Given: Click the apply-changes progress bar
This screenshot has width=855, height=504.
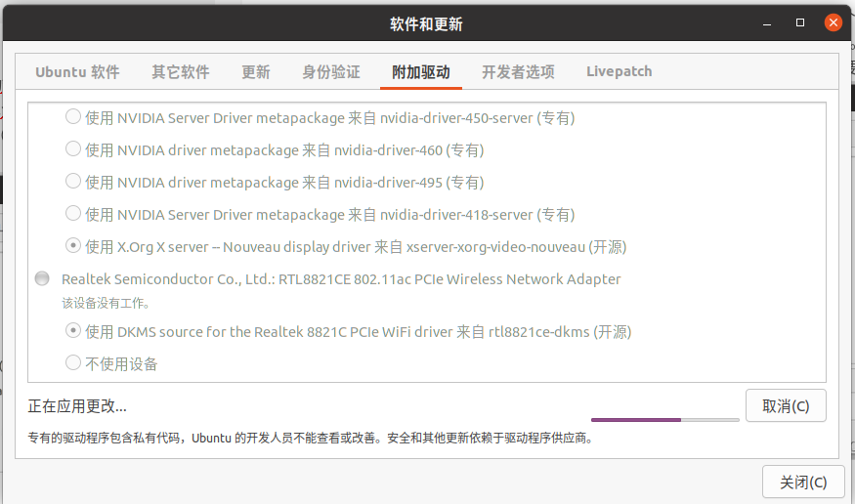Looking at the screenshot, I should 665,420.
